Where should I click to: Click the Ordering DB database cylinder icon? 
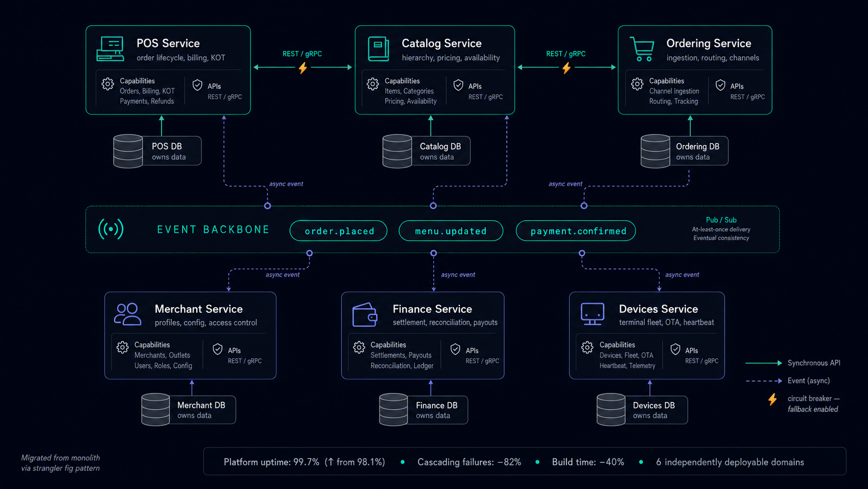pos(655,151)
